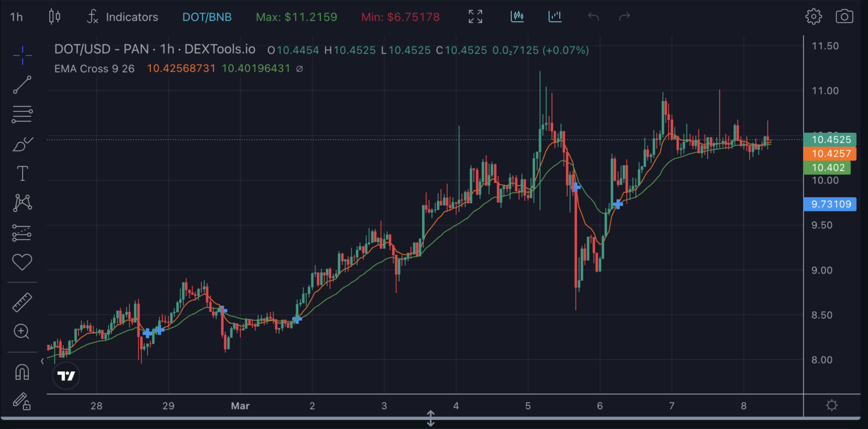Select the ruler measure tool
The image size is (868, 429).
21,301
